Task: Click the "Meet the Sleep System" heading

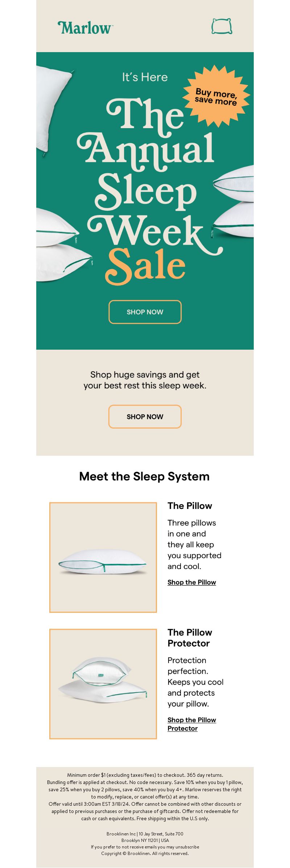Action: (x=144, y=476)
